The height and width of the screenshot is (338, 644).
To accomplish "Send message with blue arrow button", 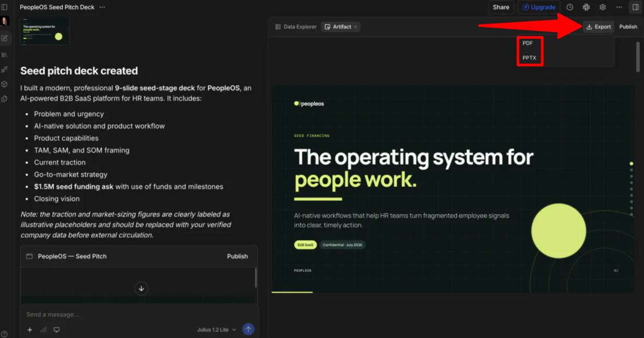I will tap(248, 329).
